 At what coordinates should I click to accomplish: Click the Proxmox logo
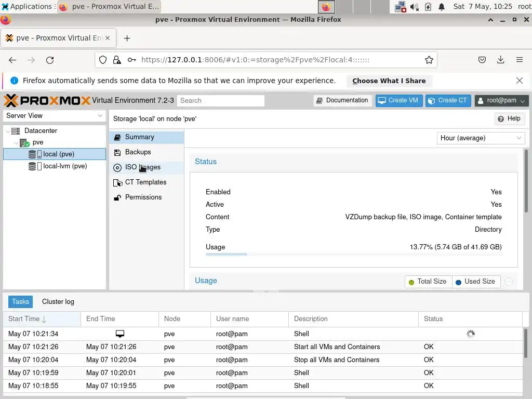pyautogui.click(x=47, y=100)
